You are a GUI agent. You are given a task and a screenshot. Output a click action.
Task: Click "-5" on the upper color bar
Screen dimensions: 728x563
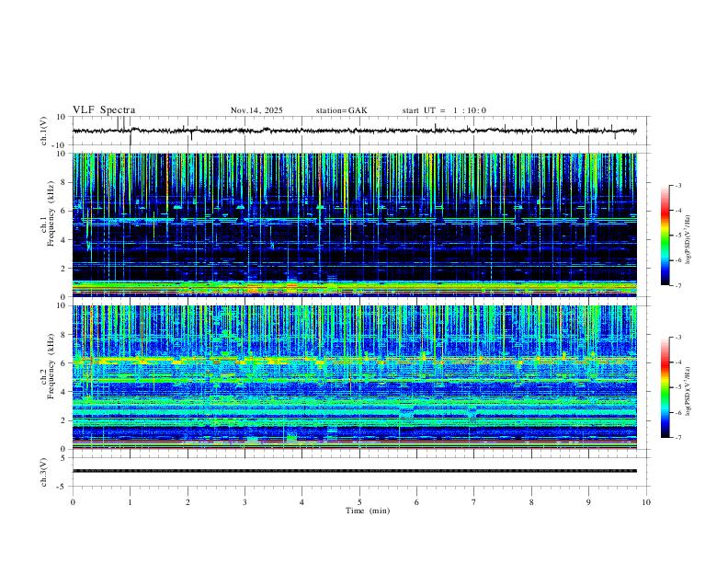tap(678, 236)
